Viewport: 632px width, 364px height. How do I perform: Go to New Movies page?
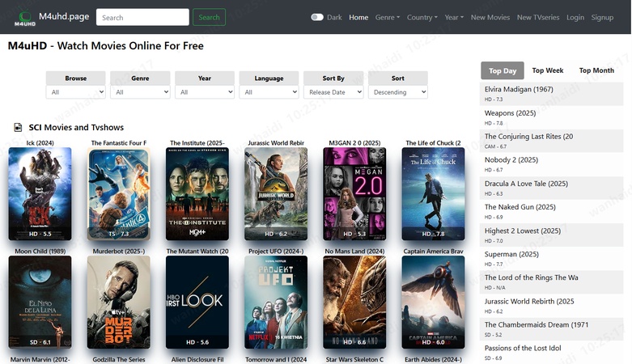pos(490,17)
